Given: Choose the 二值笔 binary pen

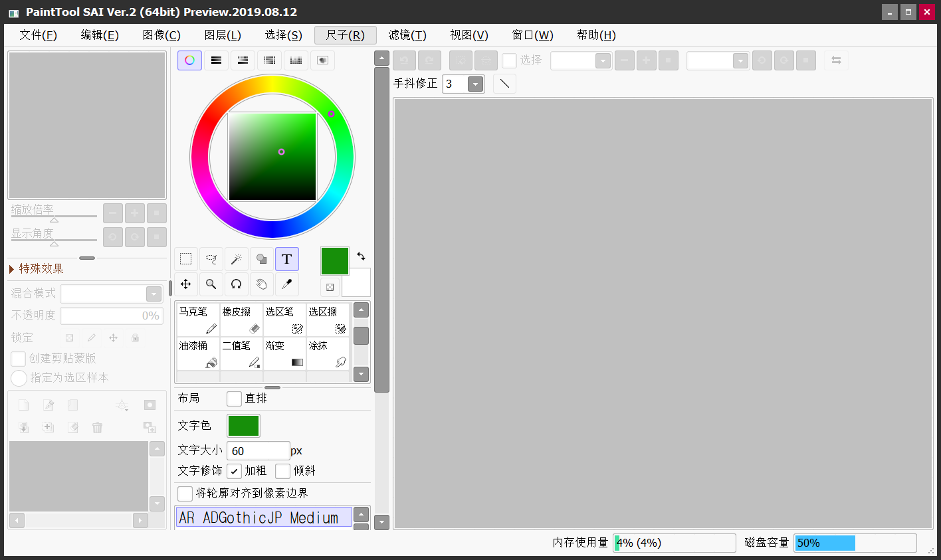Looking at the screenshot, I should click(x=241, y=354).
